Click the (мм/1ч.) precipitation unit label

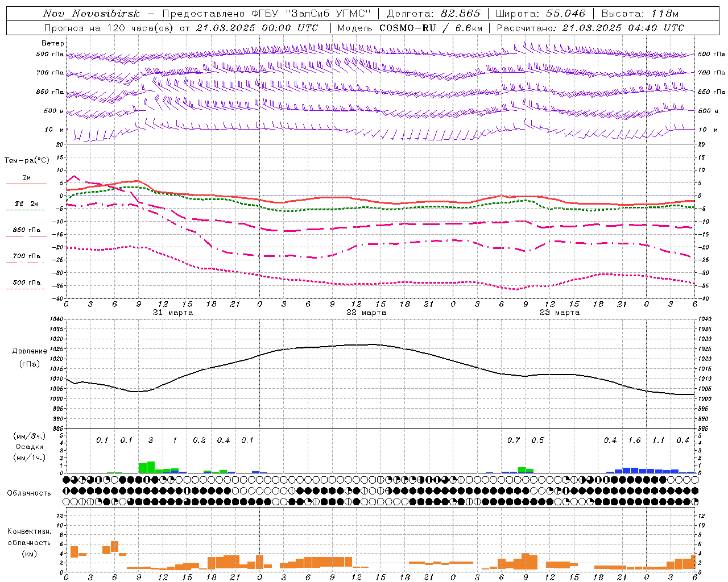[30, 458]
